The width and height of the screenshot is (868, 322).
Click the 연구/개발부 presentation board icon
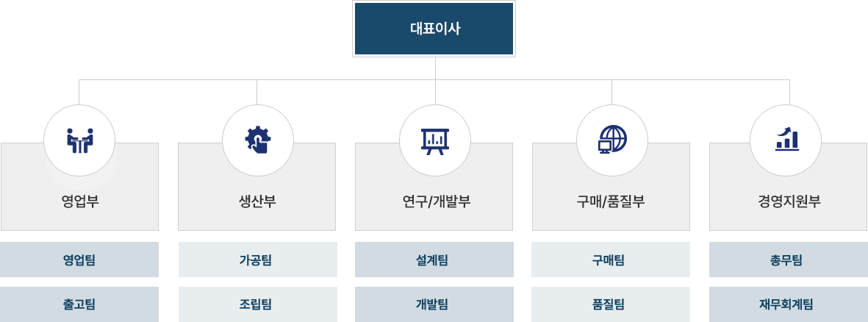pos(435,141)
